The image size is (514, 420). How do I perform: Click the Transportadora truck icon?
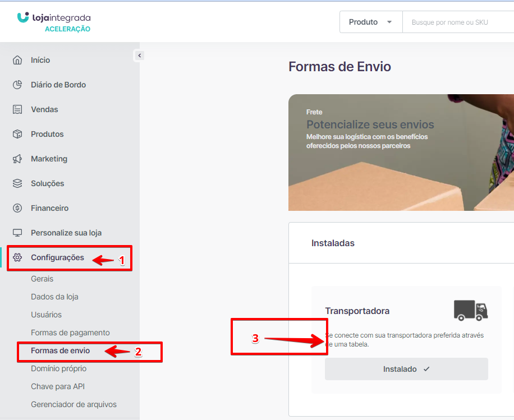(x=470, y=310)
